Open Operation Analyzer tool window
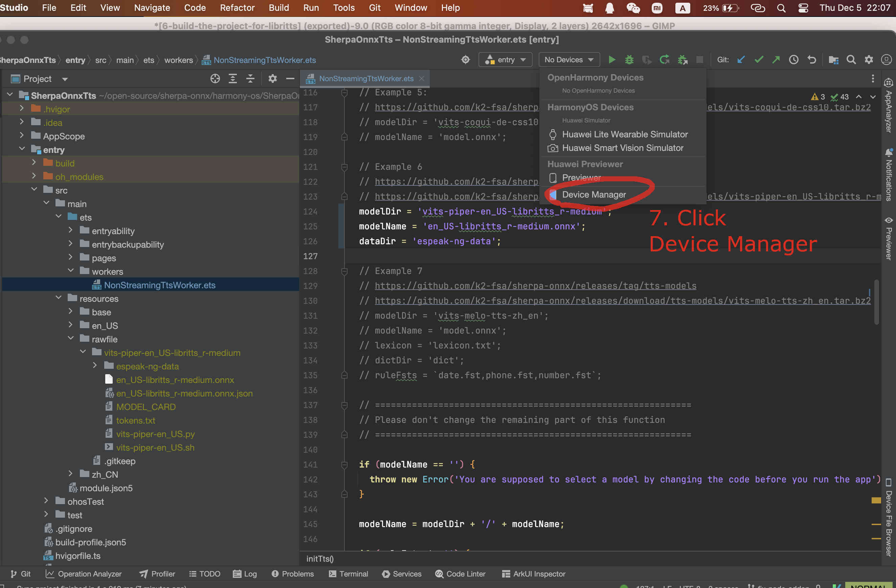The width and height of the screenshot is (896, 588). 84,573
